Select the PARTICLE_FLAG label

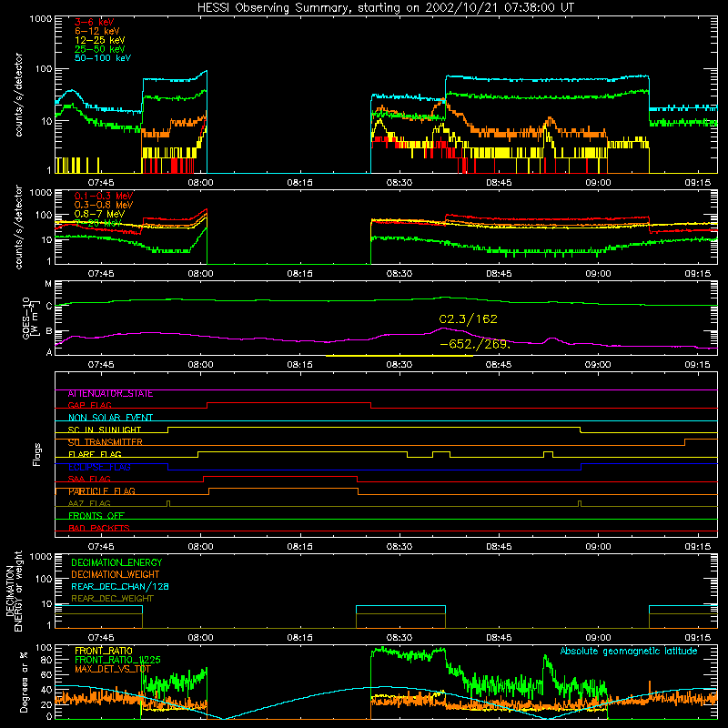click(x=102, y=491)
